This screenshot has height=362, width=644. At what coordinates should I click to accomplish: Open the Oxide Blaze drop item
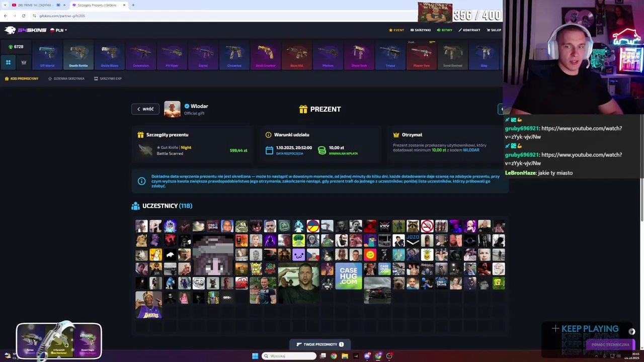pyautogui.click(x=110, y=55)
